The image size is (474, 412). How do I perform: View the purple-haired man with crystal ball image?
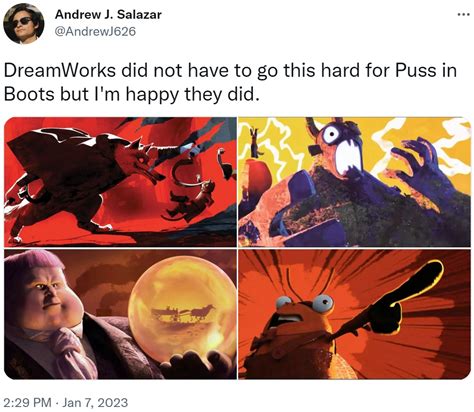(x=120, y=314)
